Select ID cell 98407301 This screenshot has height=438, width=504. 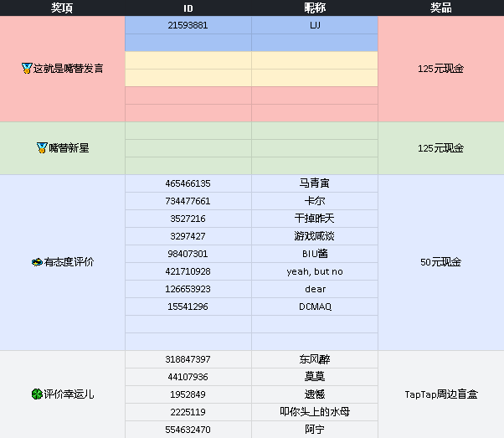tap(188, 254)
